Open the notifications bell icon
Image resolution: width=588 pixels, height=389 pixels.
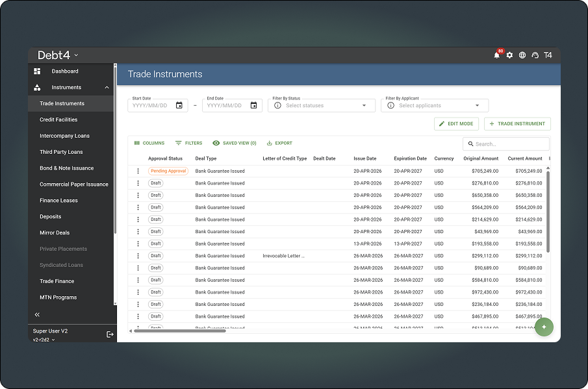(x=497, y=55)
